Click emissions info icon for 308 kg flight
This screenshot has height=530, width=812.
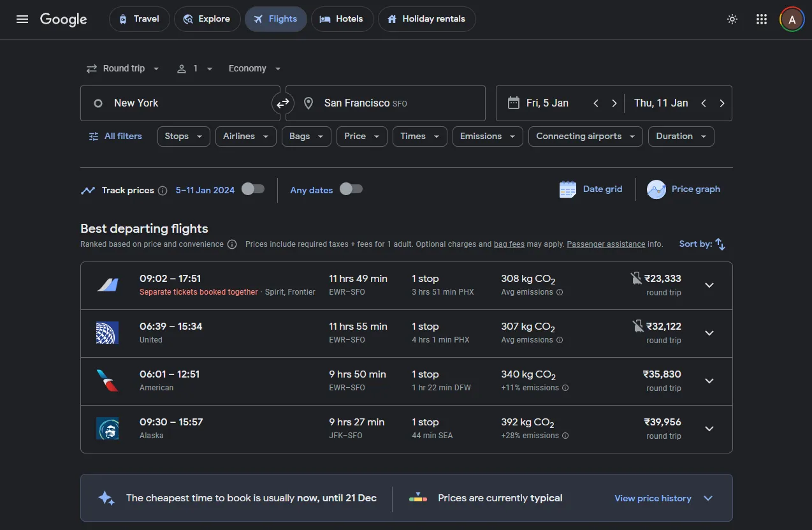click(560, 292)
